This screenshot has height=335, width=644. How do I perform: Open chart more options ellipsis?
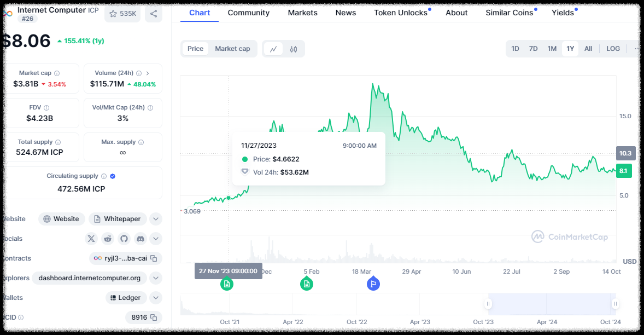[636, 49]
